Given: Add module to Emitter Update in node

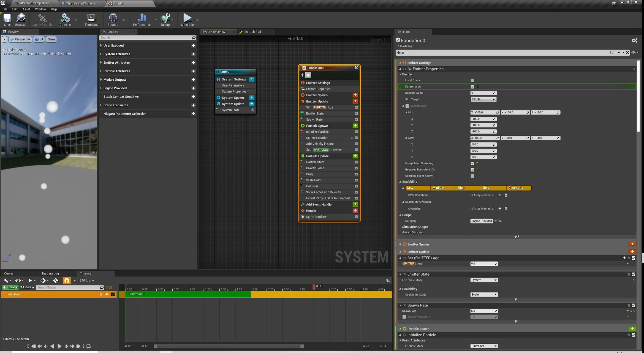Looking at the screenshot, I should [x=355, y=101].
